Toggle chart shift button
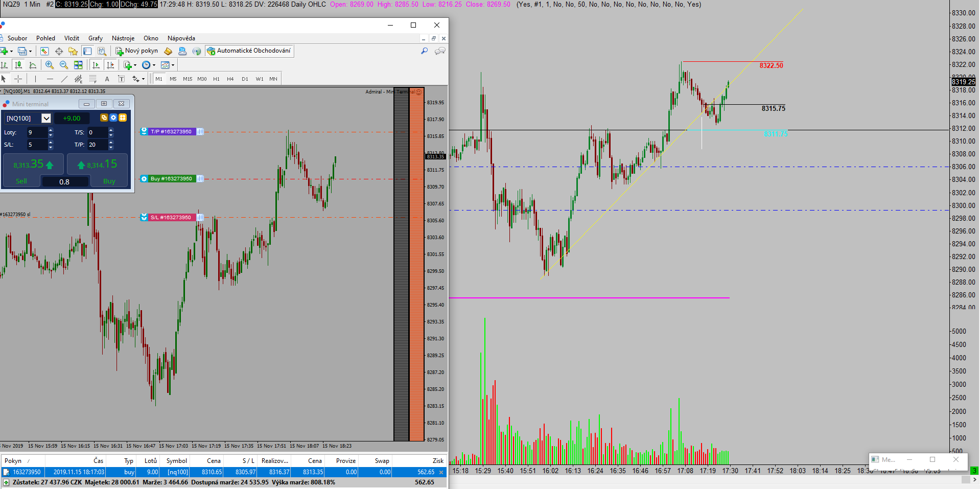This screenshot has width=980, height=489. coord(110,65)
